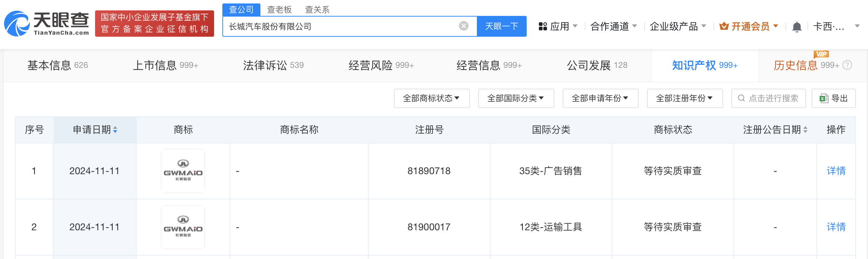Focus the 点击进行搜索 trademark search field
The image size is (868, 259).
click(x=773, y=98)
